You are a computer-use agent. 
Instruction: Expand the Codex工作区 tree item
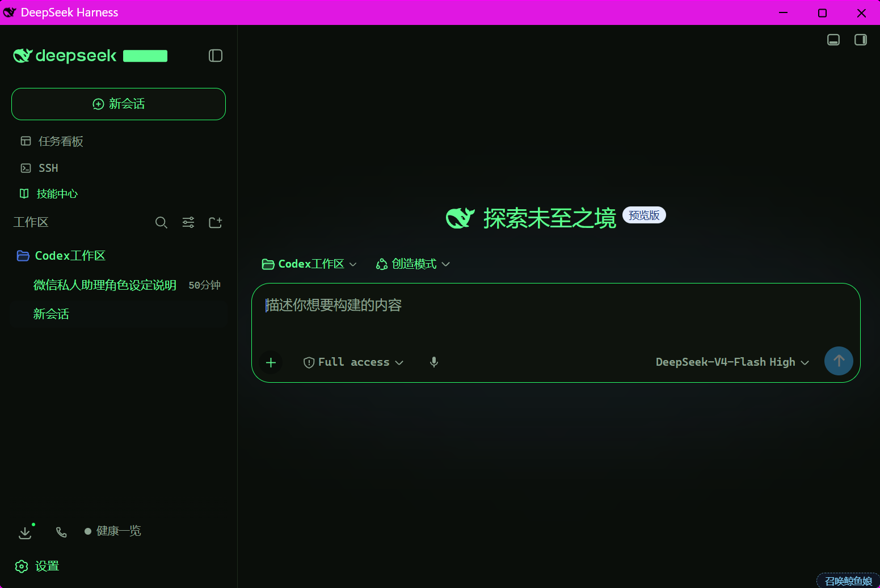click(x=61, y=256)
